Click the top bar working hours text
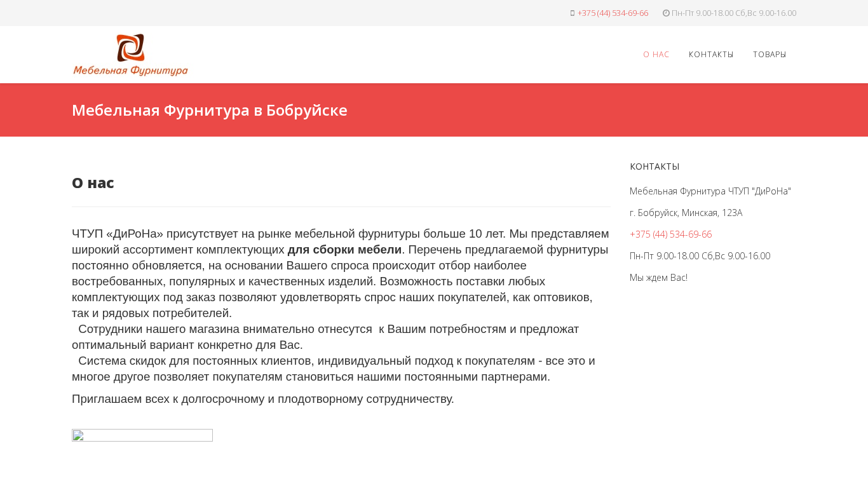The height and width of the screenshot is (488, 868). tap(733, 13)
